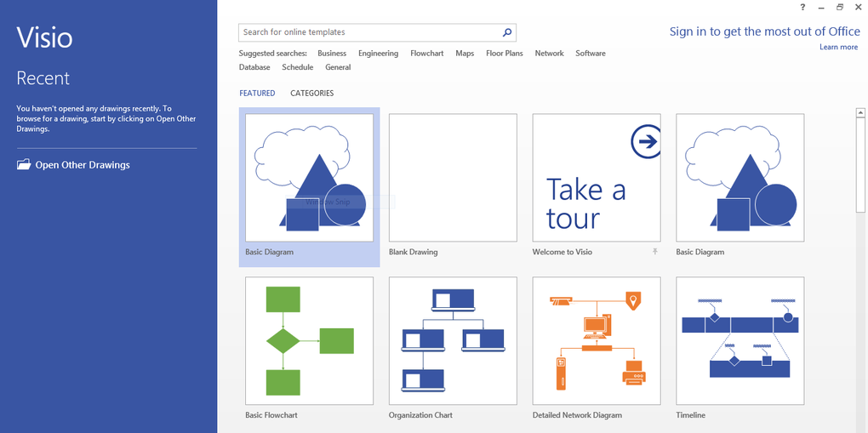Select the Business suggested search

pos(332,54)
